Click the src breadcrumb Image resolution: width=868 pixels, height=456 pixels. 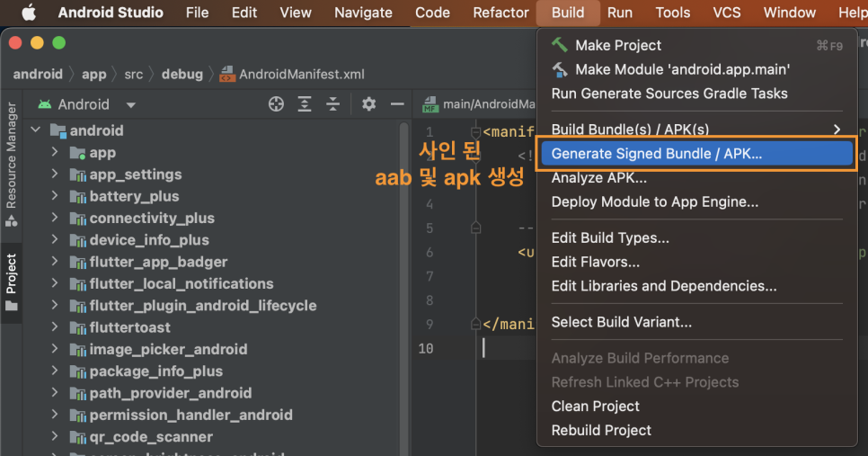point(133,75)
